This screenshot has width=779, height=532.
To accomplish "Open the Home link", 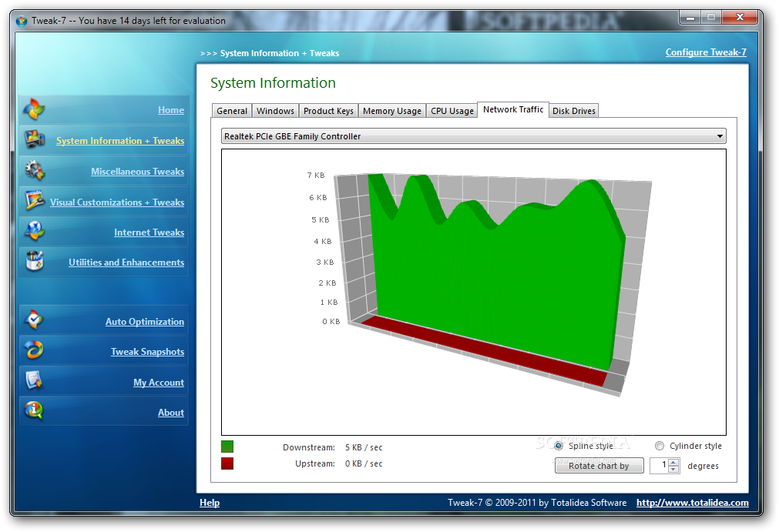I will (171, 110).
